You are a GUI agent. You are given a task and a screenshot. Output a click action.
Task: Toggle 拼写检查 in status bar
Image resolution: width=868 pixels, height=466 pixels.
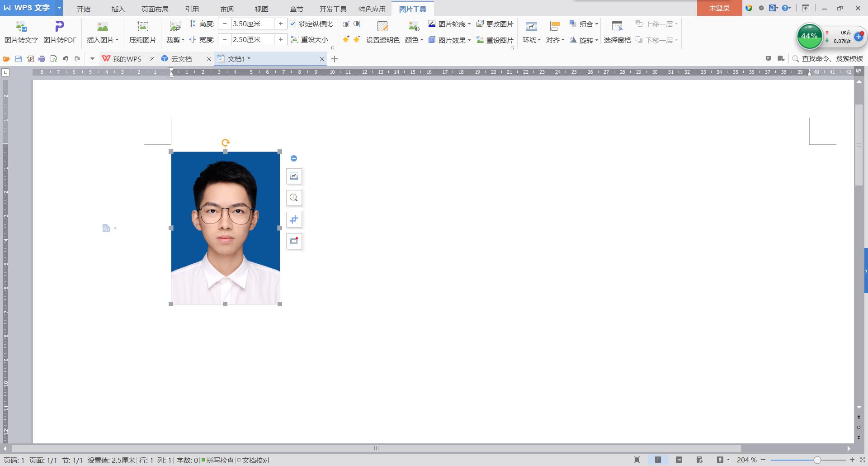(217, 460)
